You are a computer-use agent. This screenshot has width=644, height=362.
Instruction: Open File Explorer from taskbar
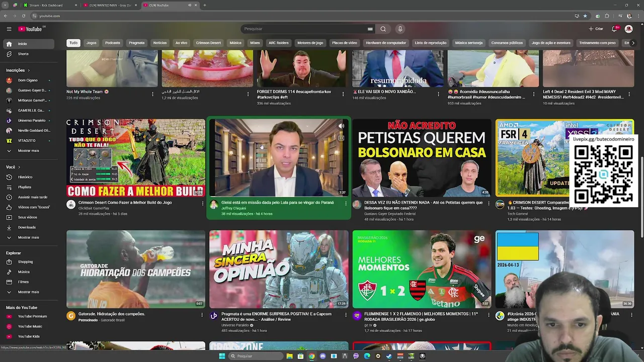(x=289, y=356)
